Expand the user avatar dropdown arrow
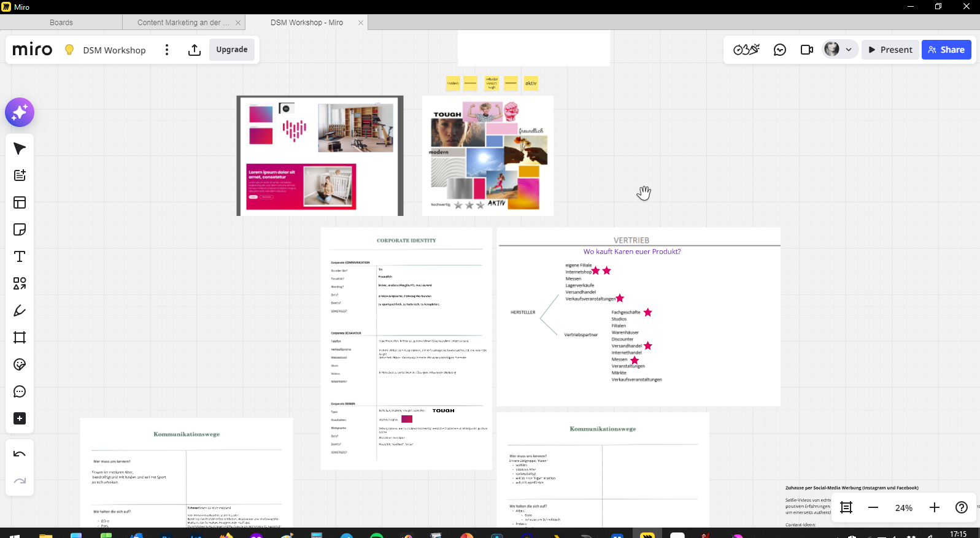This screenshot has height=538, width=980. pyautogui.click(x=849, y=50)
